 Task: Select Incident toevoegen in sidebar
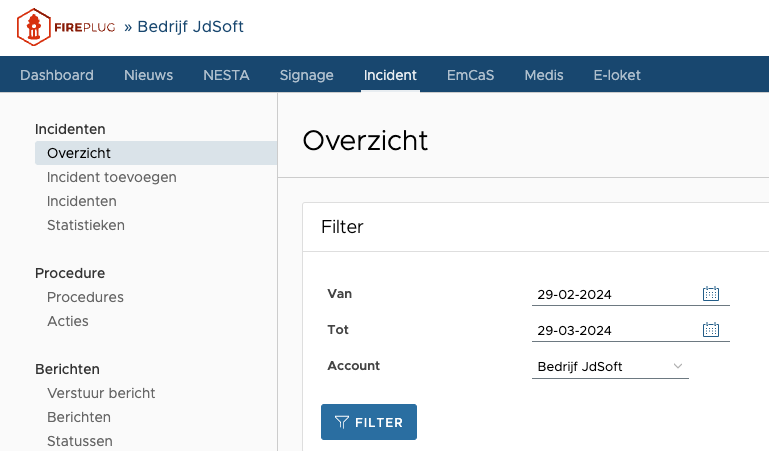click(112, 177)
